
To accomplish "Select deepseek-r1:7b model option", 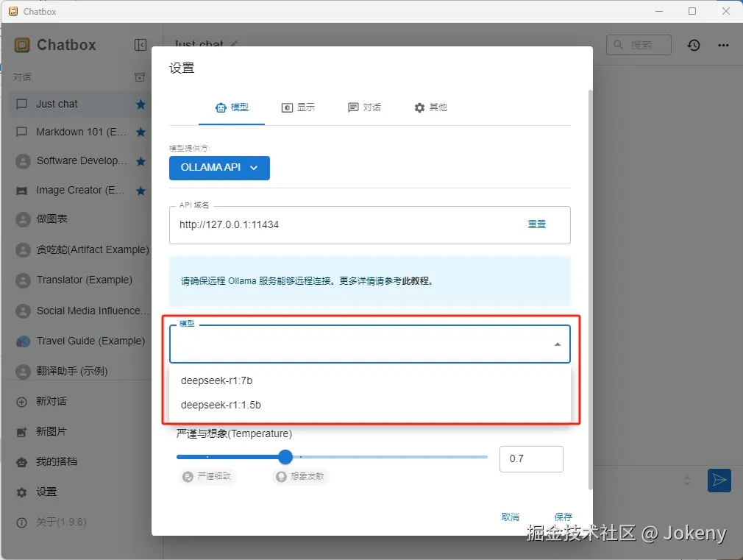I will (x=370, y=380).
